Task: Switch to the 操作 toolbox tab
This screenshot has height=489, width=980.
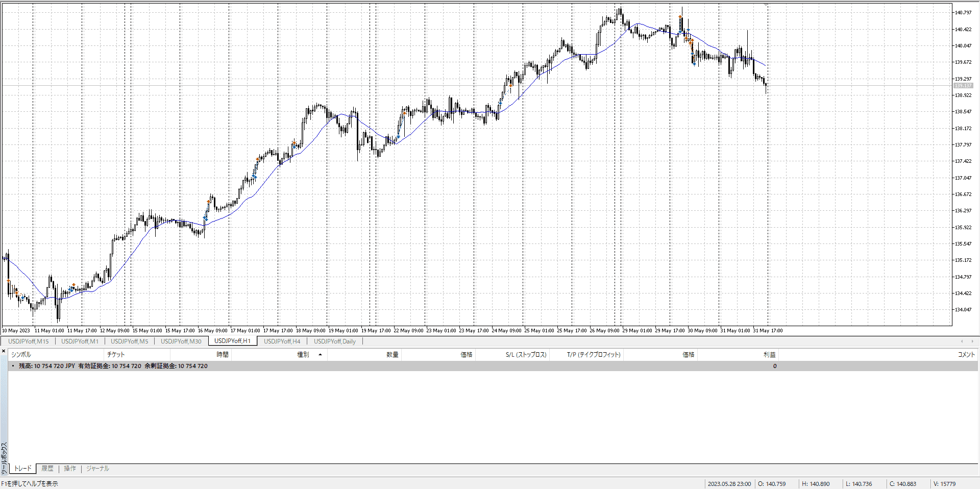Action: tap(70, 469)
